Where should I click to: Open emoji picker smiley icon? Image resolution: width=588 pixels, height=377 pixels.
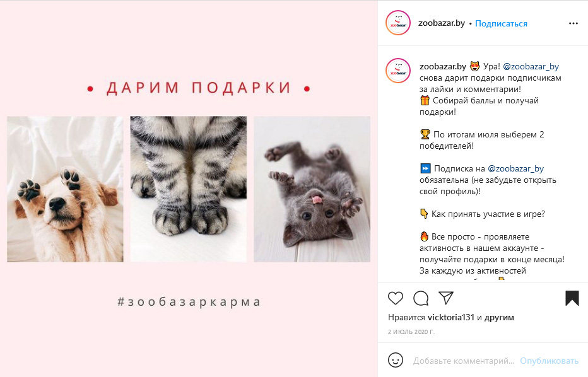coord(395,361)
